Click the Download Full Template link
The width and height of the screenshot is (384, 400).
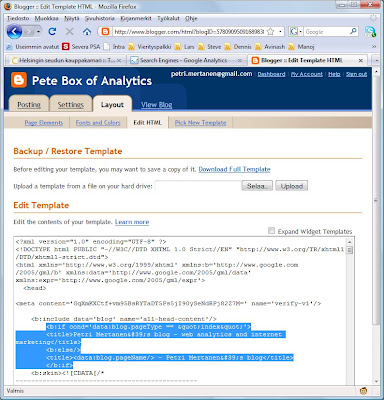click(234, 169)
